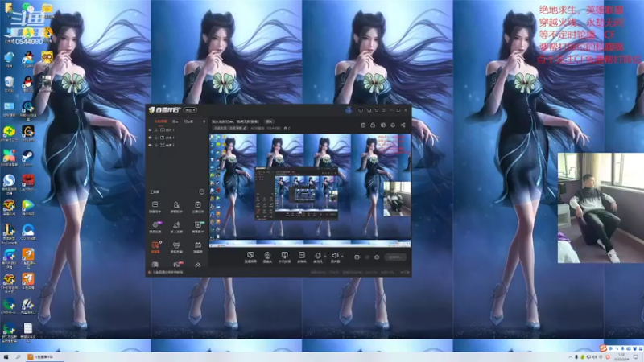Viewport: 644px width, 362px height.
Task: Click the trash icon in the preview header
Action: click(363, 125)
